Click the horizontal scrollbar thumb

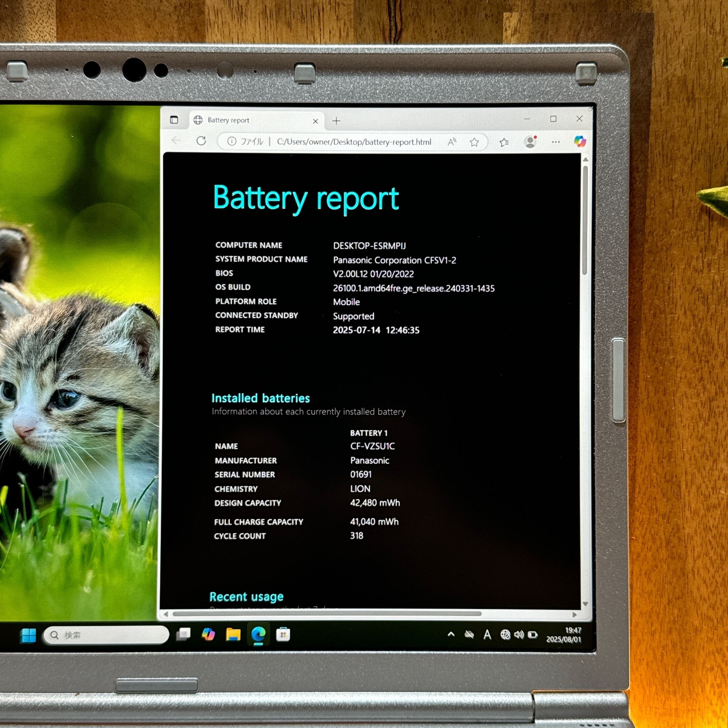(326, 614)
